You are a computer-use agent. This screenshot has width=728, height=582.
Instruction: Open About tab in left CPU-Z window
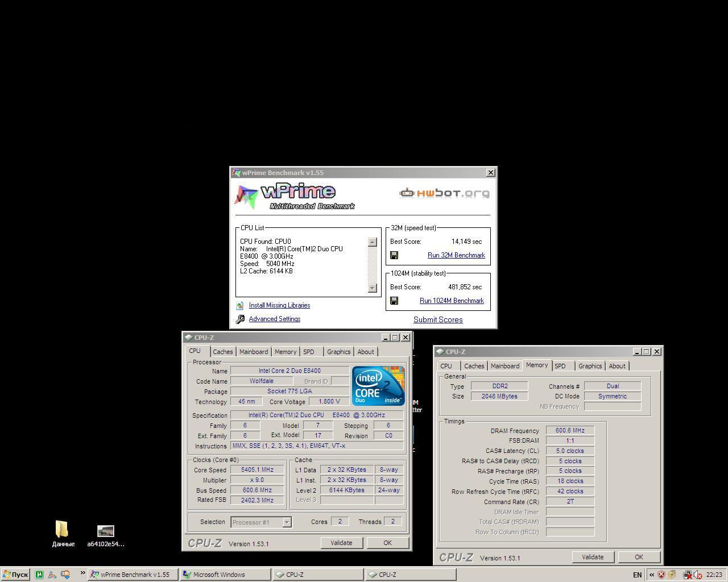coord(366,352)
